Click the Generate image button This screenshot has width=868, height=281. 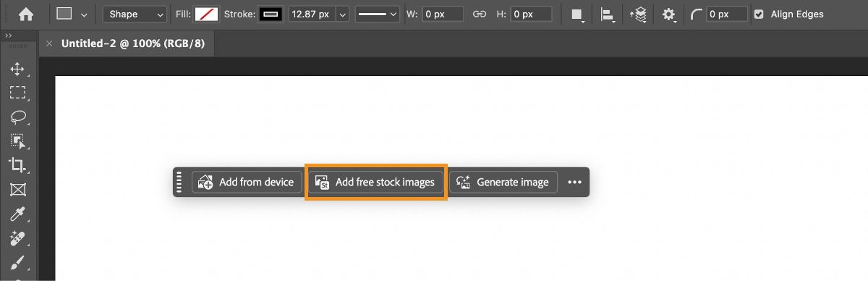click(503, 183)
